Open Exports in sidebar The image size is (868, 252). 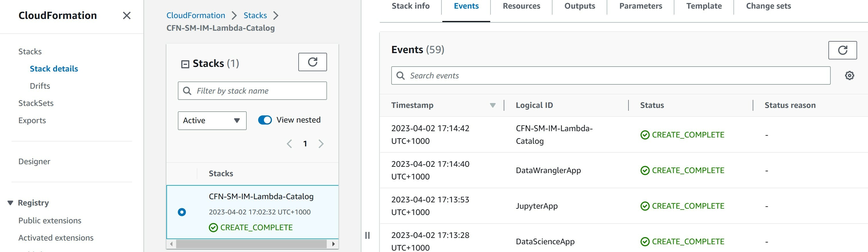(x=32, y=121)
